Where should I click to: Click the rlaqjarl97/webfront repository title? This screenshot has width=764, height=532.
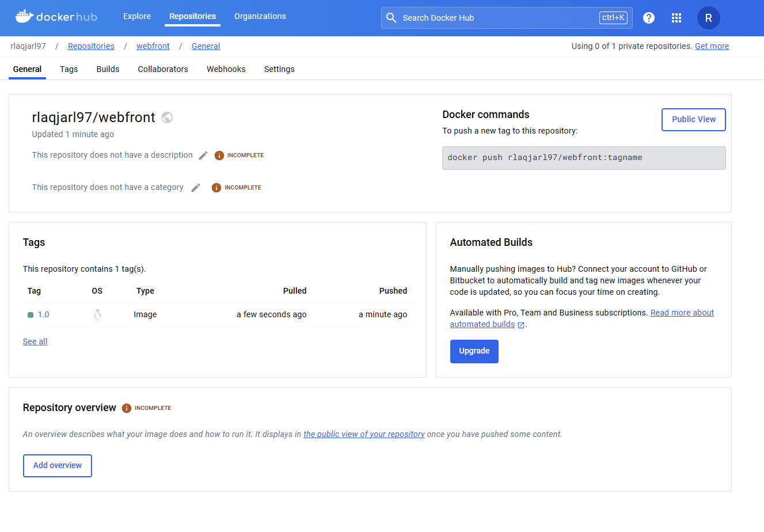point(94,117)
